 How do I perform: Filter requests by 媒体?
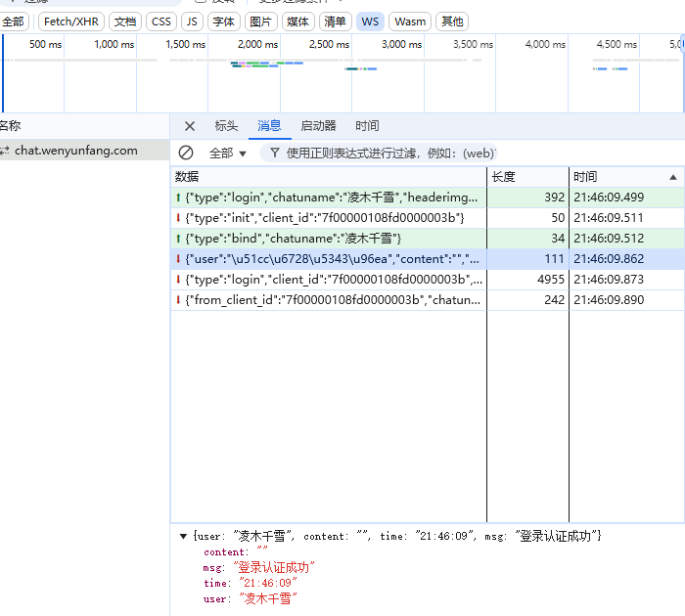click(297, 22)
